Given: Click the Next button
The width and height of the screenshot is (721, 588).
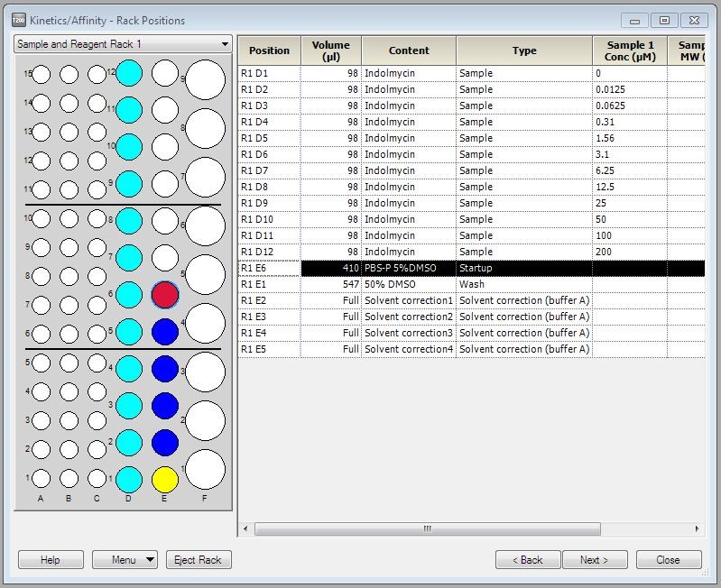Looking at the screenshot, I should coord(594,560).
